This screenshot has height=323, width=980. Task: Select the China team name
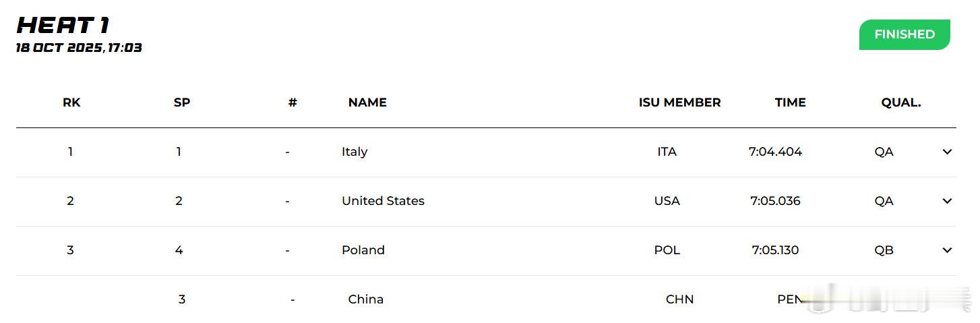365,299
